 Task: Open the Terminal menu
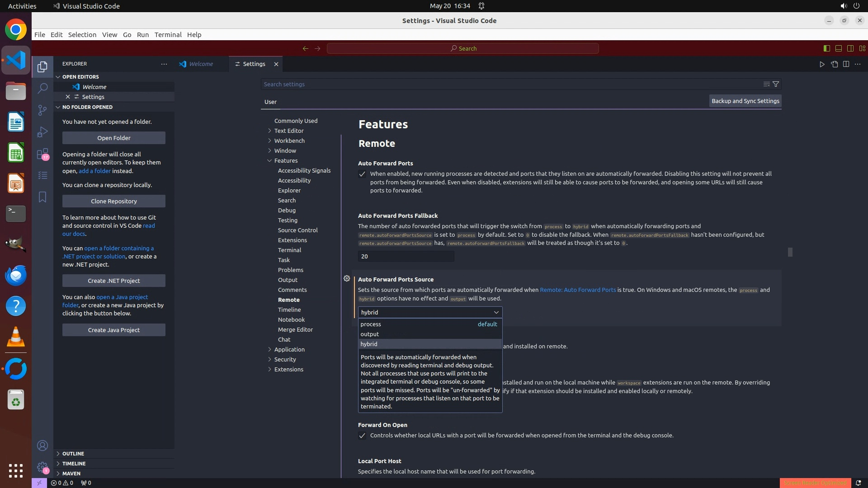(x=168, y=35)
